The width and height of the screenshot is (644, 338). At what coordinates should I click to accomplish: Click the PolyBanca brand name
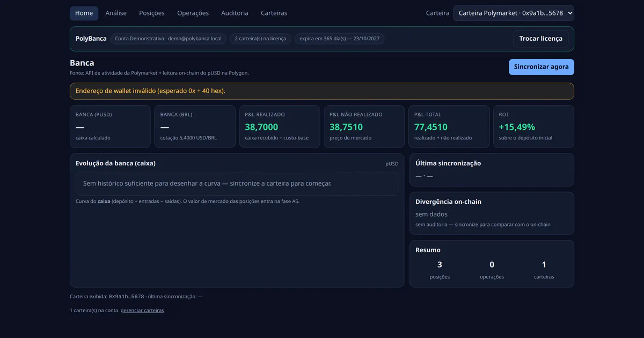(91, 39)
